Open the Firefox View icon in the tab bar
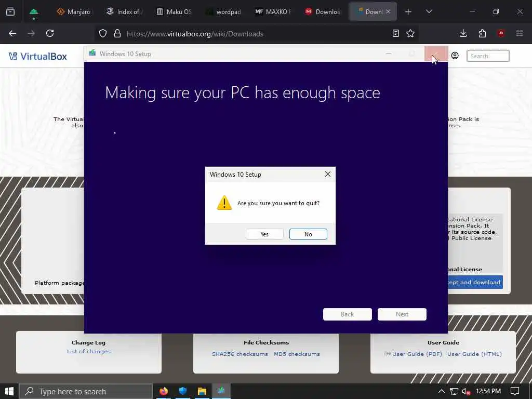 (10, 11)
